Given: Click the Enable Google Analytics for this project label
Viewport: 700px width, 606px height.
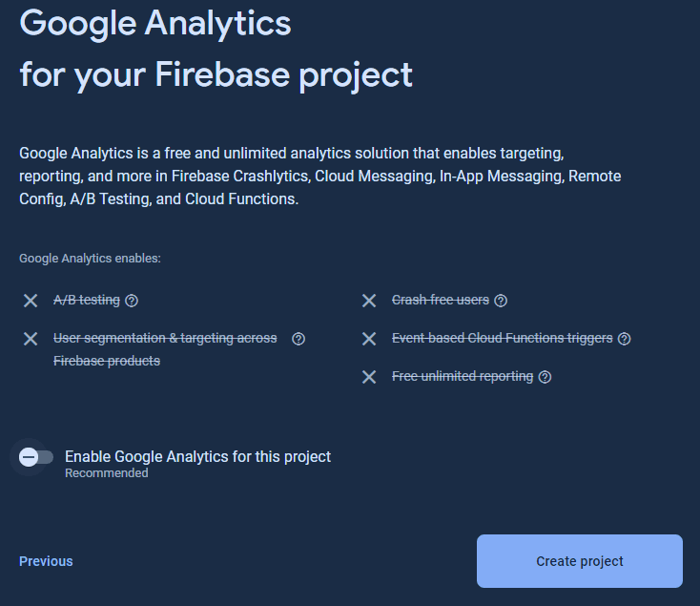Looking at the screenshot, I should click(197, 457).
